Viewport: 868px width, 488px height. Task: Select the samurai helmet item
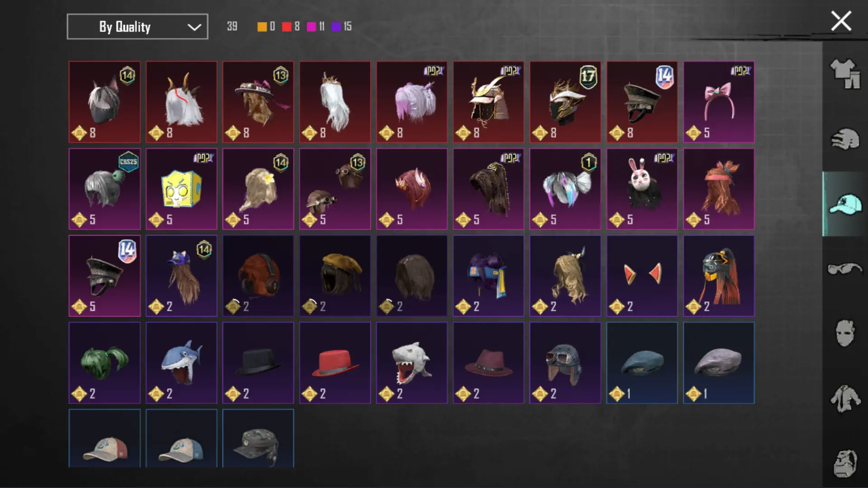pos(488,102)
